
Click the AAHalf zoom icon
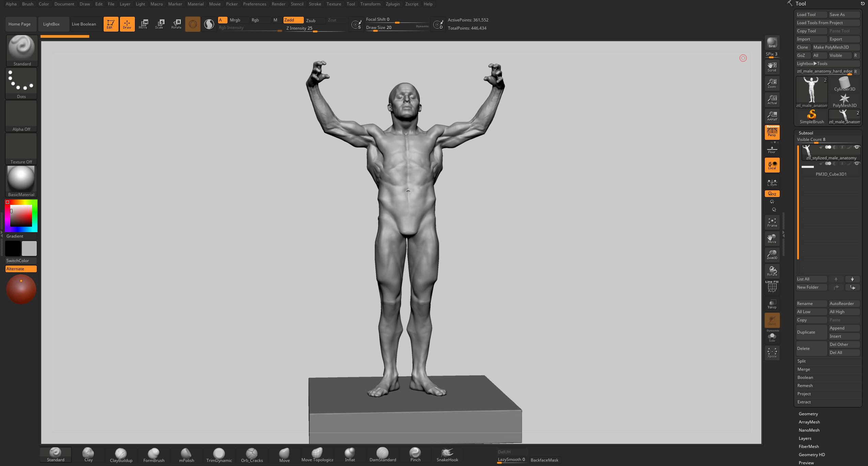[772, 116]
